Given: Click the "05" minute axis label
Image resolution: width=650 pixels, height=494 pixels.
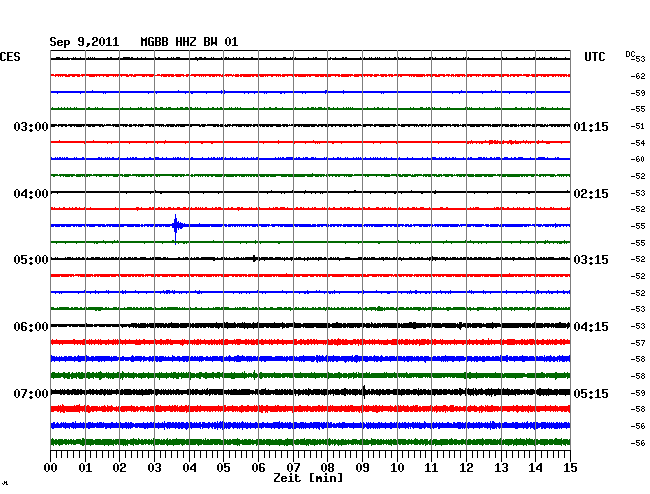Looking at the screenshot, I should 223,468.
